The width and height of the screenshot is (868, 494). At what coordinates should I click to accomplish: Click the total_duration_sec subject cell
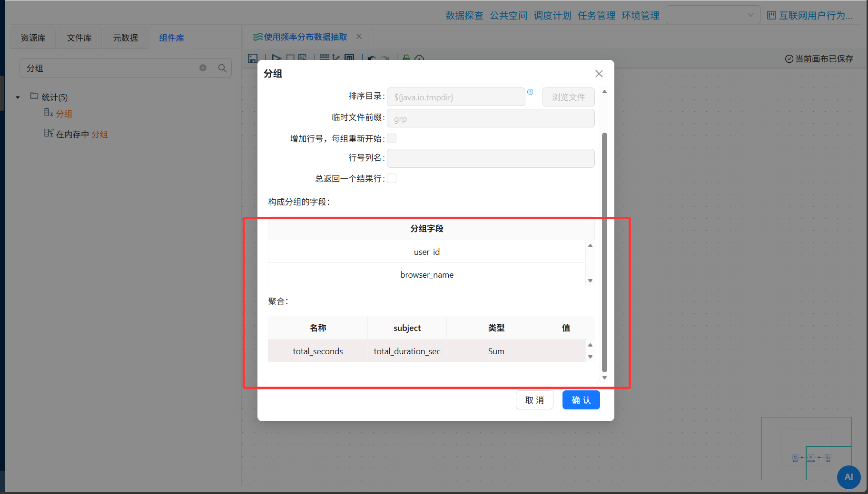407,351
